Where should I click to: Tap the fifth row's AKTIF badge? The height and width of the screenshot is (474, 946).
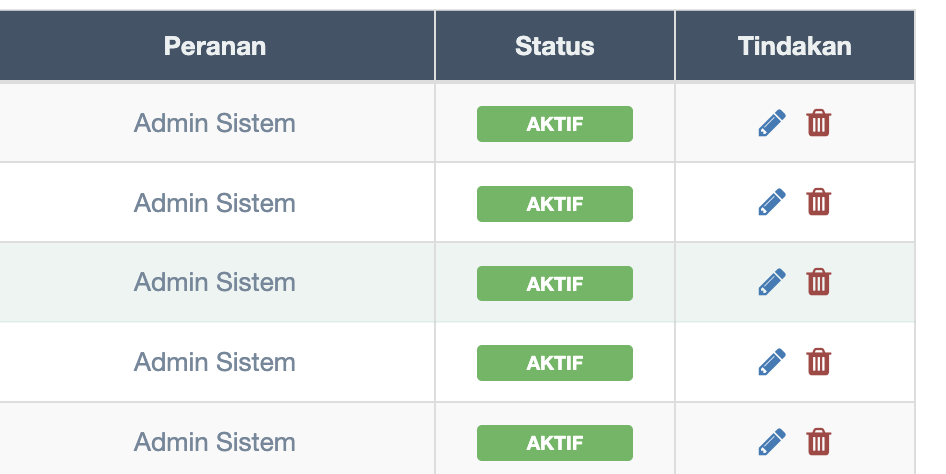click(x=555, y=443)
